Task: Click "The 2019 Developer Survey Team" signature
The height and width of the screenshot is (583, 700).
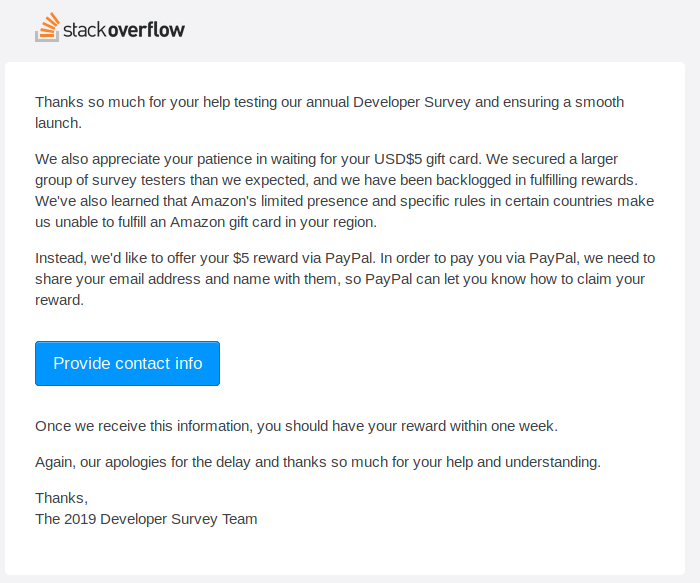Action: click(146, 519)
